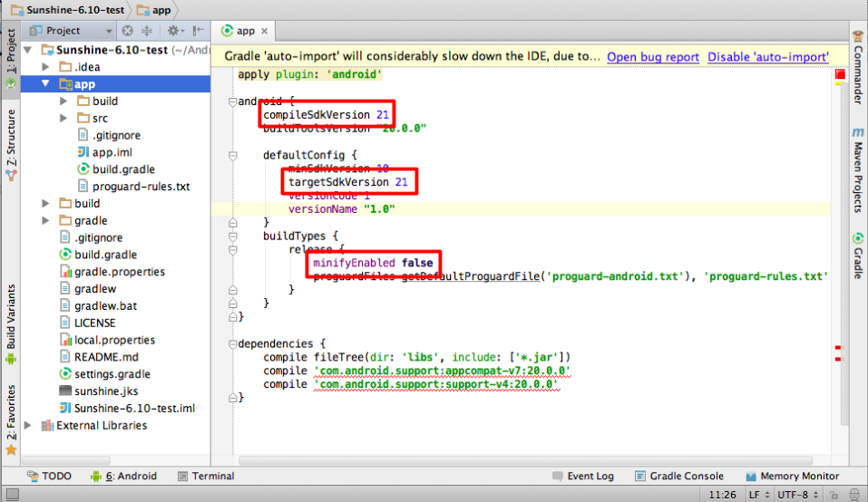
Task: Select app's build.gradle file
Action: pos(116,169)
